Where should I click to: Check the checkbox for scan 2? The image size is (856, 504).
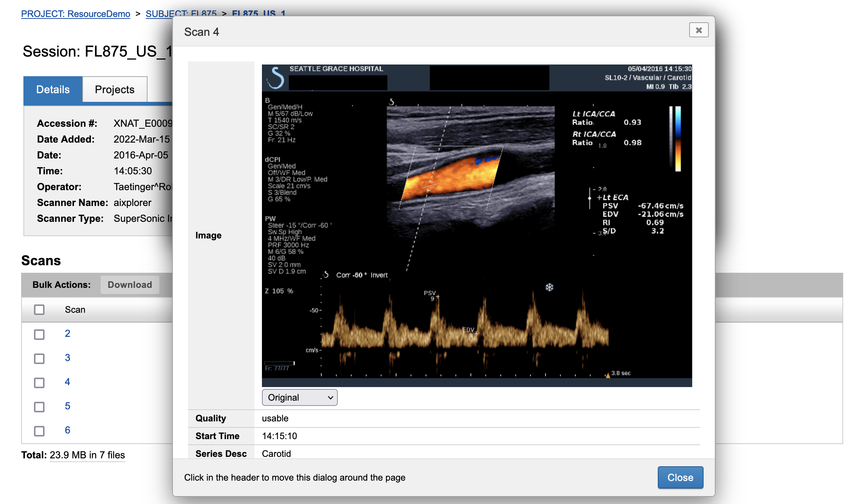click(39, 334)
